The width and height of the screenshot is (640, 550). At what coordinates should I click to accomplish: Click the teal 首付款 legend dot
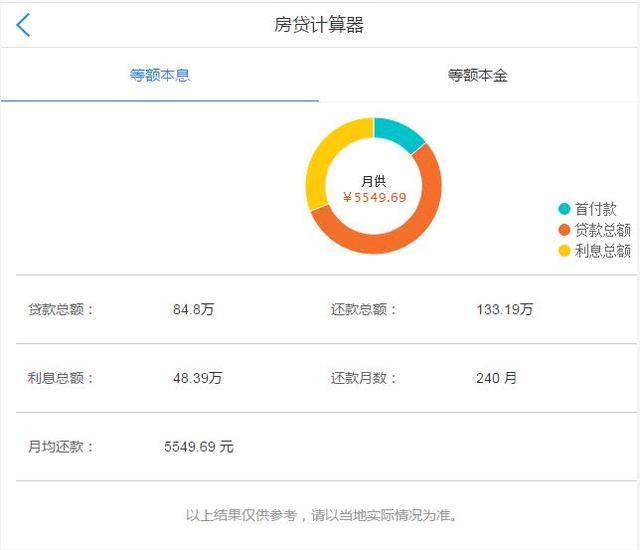(x=564, y=209)
